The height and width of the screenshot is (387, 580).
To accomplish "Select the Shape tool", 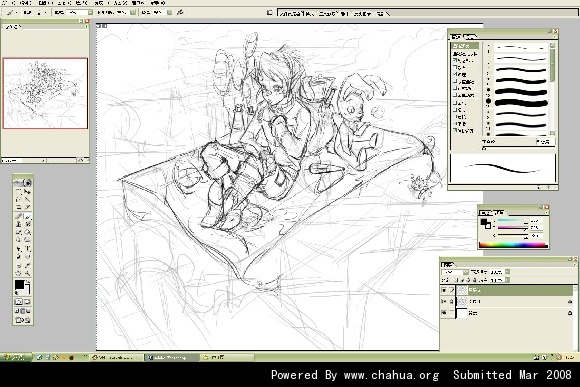I will click(x=27, y=257).
